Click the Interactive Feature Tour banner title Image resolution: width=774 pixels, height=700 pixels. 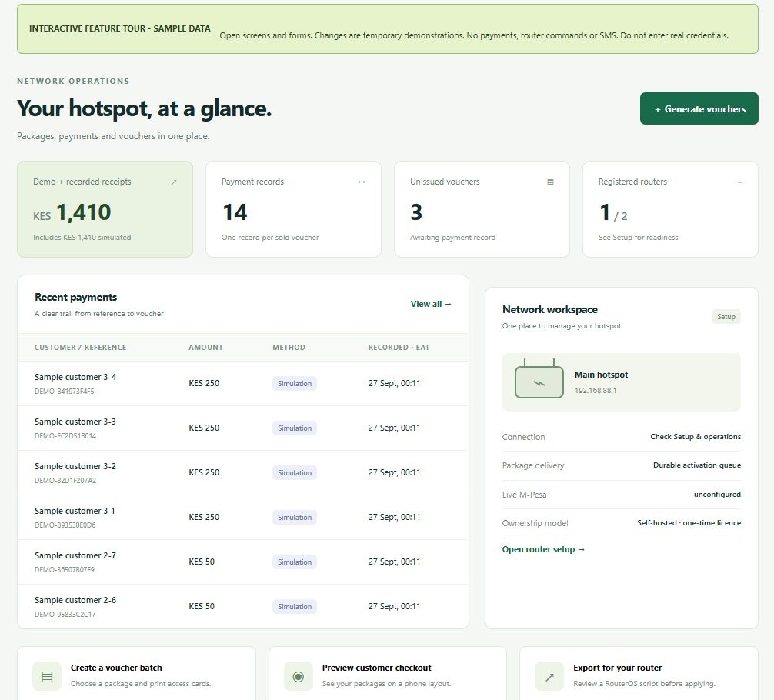pyautogui.click(x=120, y=28)
